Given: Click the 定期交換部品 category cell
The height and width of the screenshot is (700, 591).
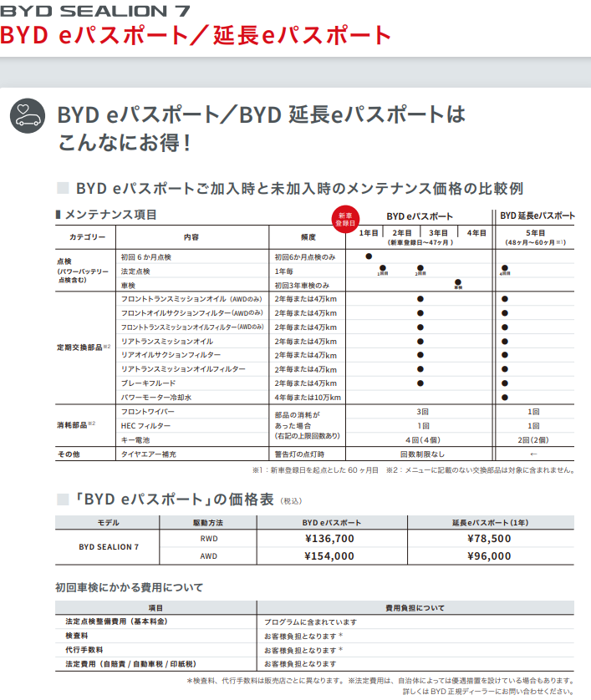Looking at the screenshot, I should [83, 347].
